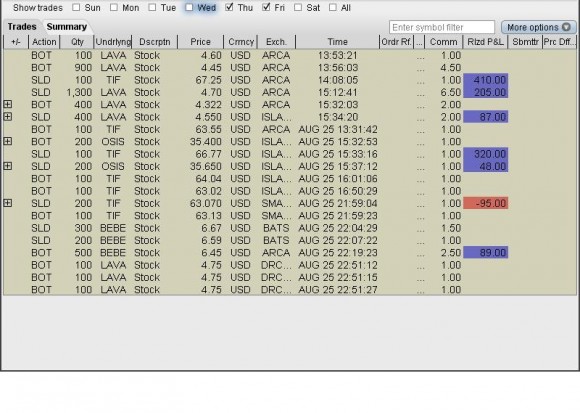Enable the Wed trades checkbox
580x413 pixels.
tap(189, 7)
